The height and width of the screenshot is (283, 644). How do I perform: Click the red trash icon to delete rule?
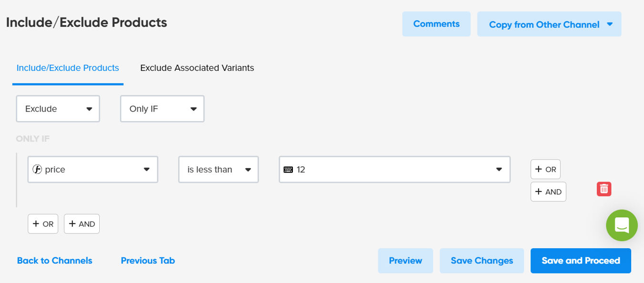tap(603, 189)
